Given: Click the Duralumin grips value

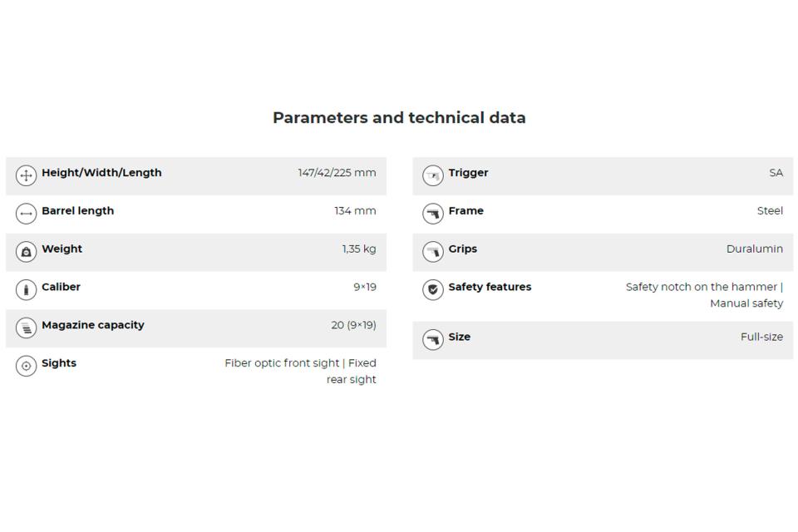Looking at the screenshot, I should pyautogui.click(x=754, y=249).
